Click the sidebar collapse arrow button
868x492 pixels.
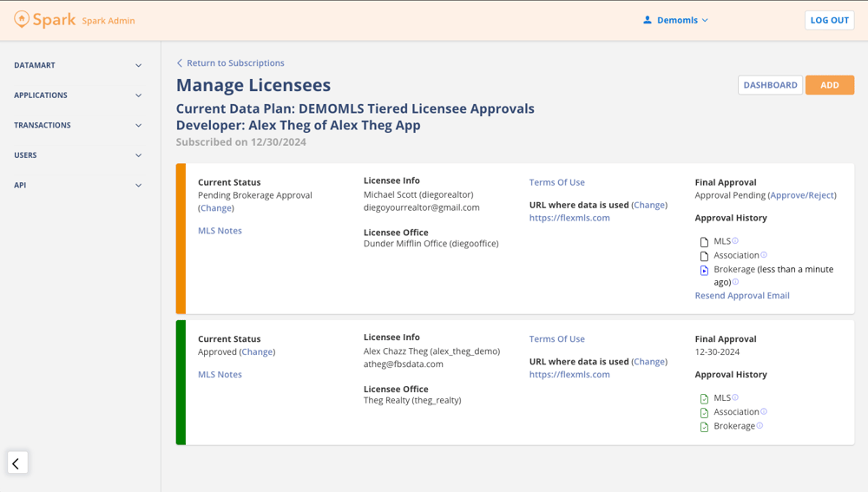pos(17,463)
